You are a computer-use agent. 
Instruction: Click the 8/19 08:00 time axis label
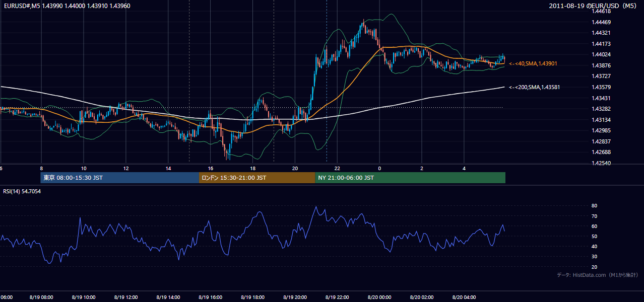41,297
